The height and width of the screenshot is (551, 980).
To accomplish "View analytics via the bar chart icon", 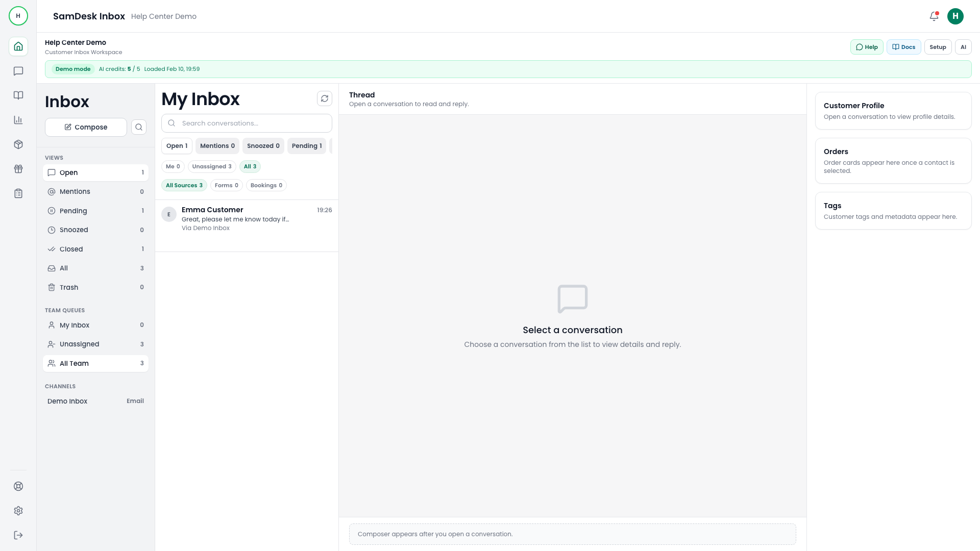I will (18, 120).
